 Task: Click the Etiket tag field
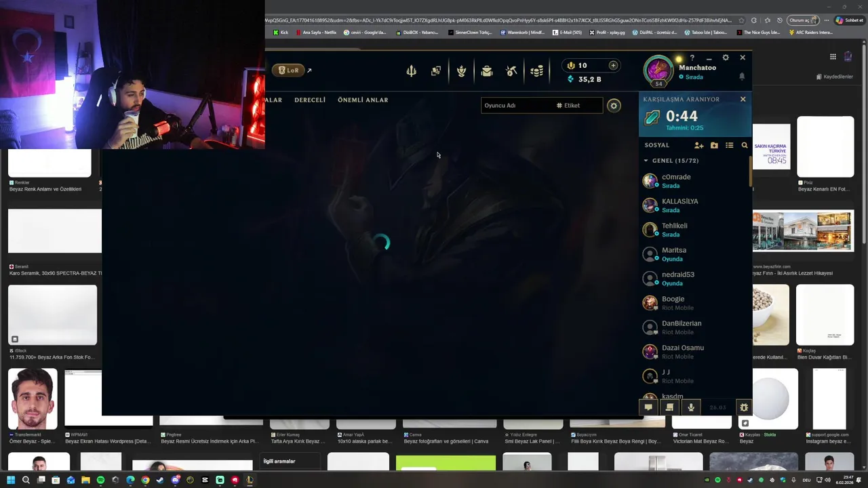pyautogui.click(x=577, y=106)
